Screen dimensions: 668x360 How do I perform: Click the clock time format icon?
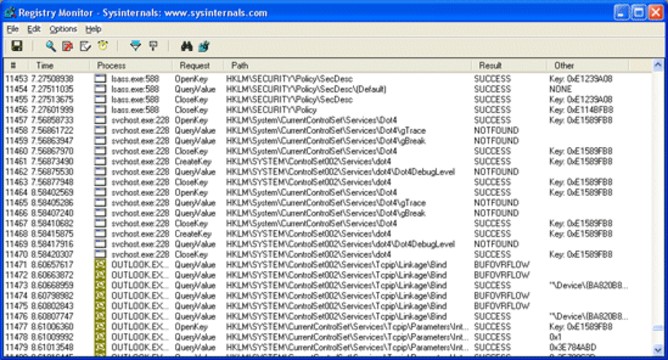tap(103, 45)
